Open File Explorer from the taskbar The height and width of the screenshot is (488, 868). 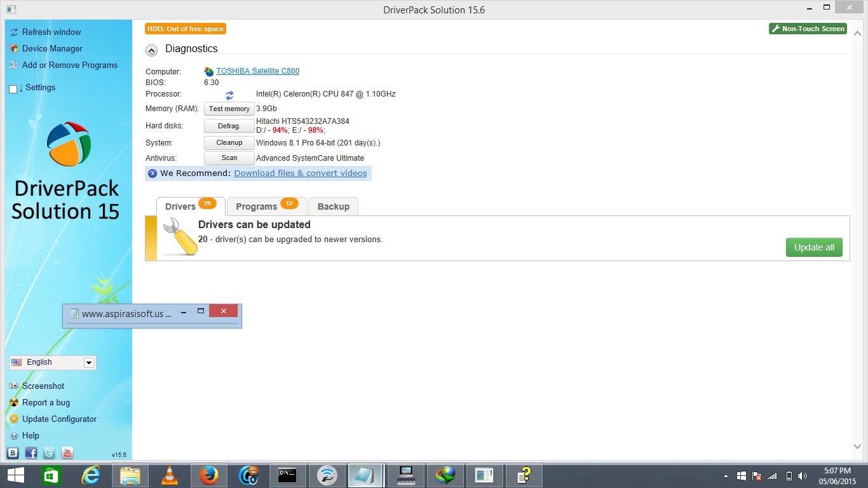click(130, 475)
